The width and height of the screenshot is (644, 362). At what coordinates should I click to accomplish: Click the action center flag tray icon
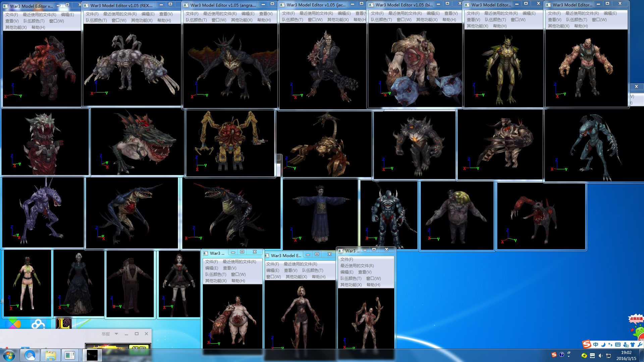[592, 356]
